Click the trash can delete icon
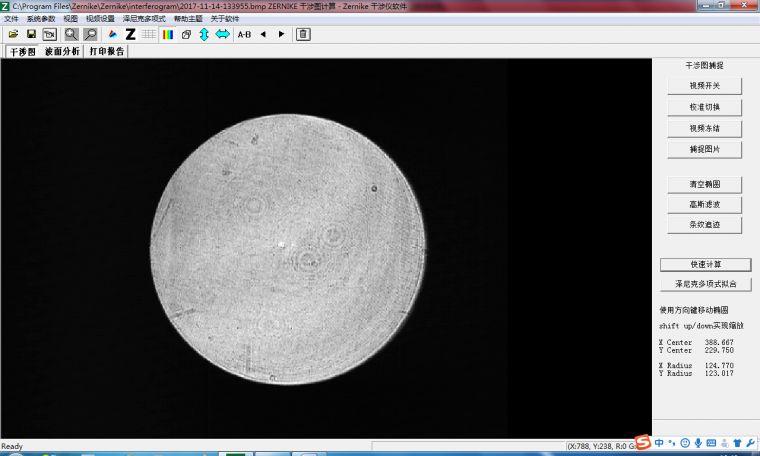The image size is (760, 456). pyautogui.click(x=303, y=34)
